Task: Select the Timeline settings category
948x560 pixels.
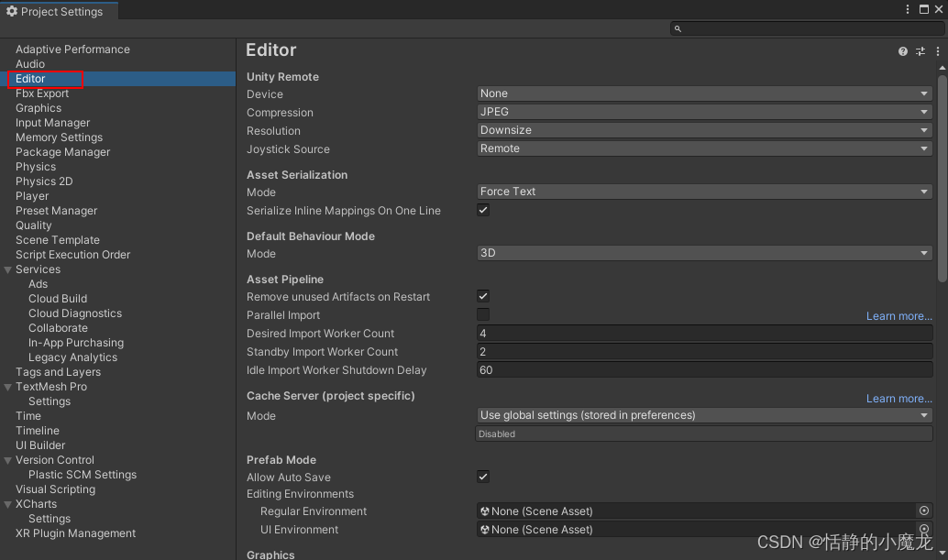Action: click(38, 431)
